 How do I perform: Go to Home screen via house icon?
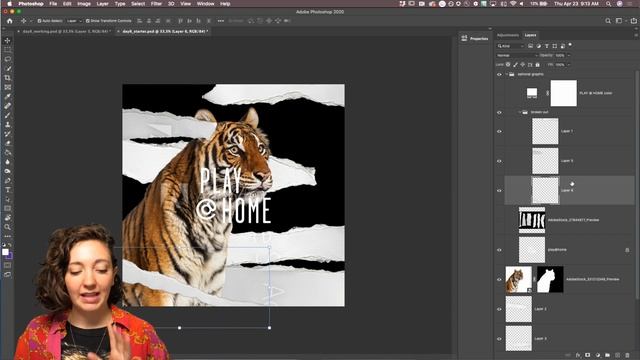pos(10,21)
